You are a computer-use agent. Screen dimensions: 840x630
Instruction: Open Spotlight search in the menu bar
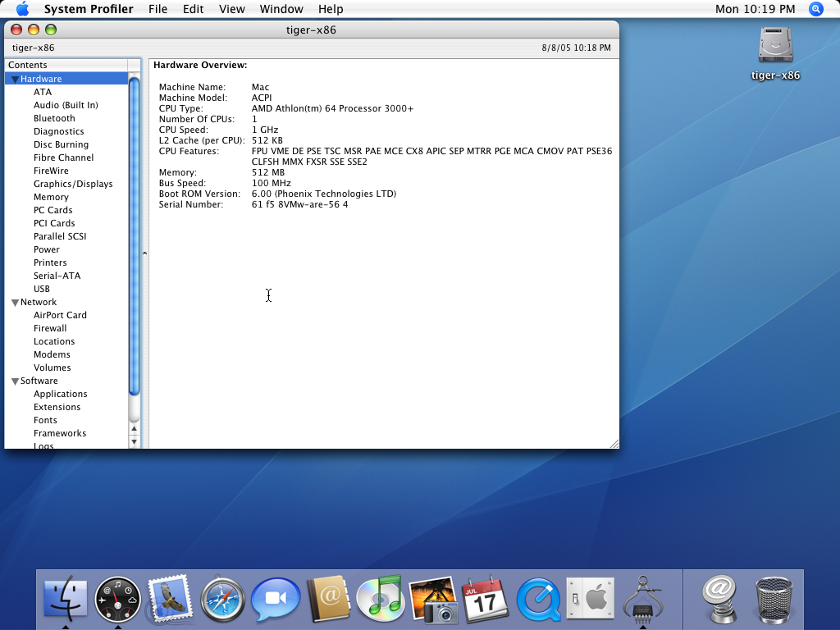click(816, 9)
